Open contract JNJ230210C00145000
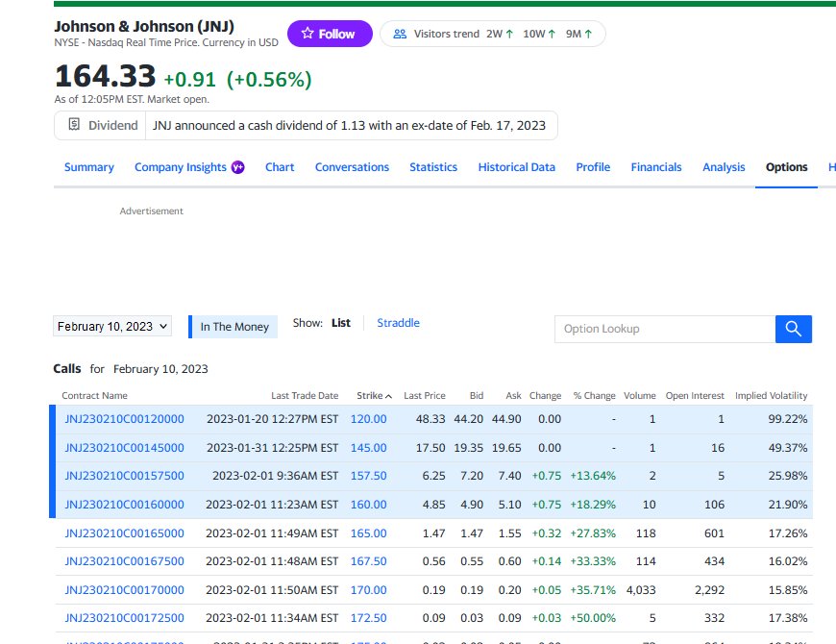This screenshot has height=644, width=836. (124, 448)
